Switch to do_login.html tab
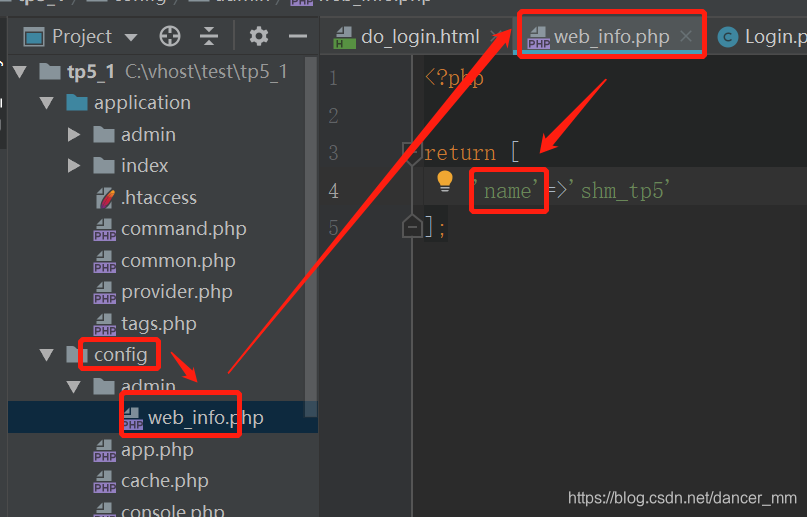This screenshot has height=517, width=807. click(420, 37)
